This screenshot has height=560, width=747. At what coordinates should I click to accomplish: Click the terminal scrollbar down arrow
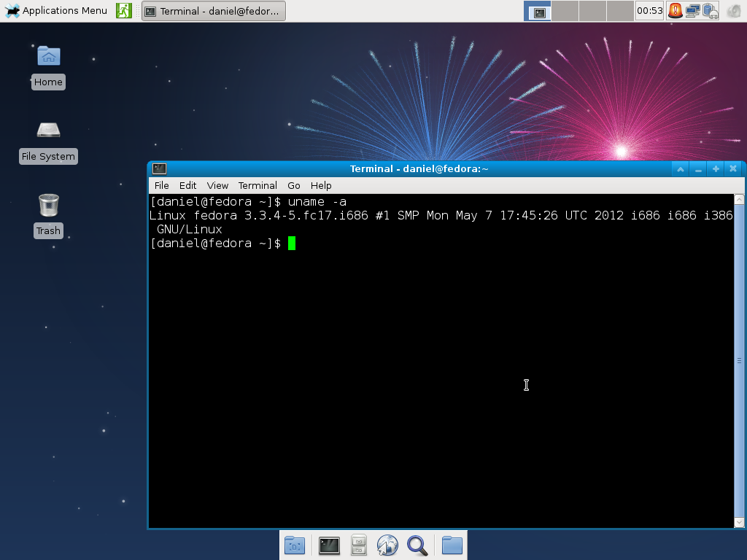pos(740,522)
